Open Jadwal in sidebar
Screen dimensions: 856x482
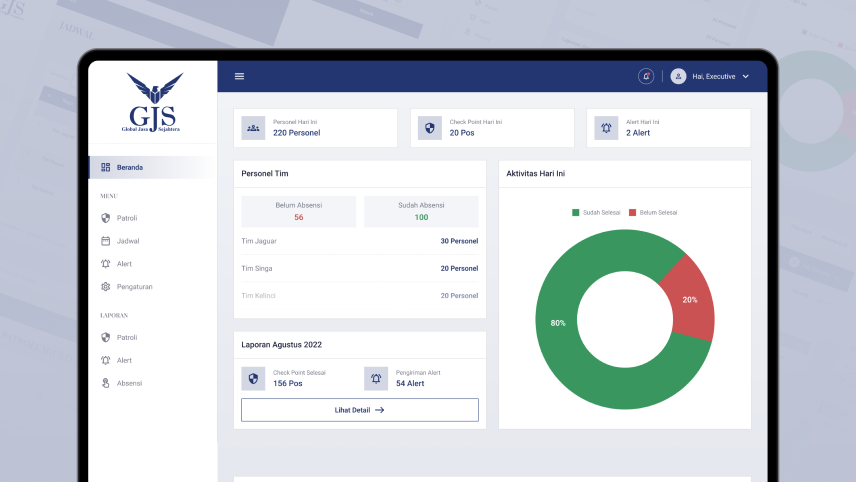tap(128, 241)
